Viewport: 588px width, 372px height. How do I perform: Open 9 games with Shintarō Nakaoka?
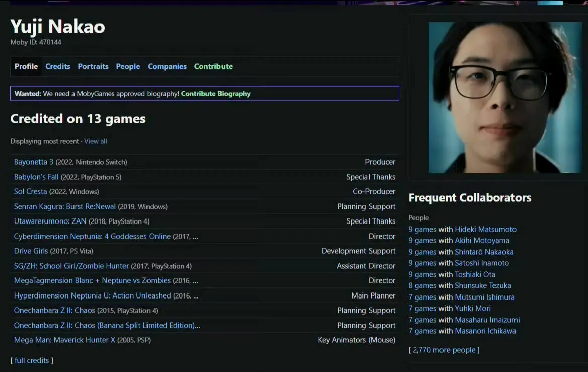click(461, 252)
